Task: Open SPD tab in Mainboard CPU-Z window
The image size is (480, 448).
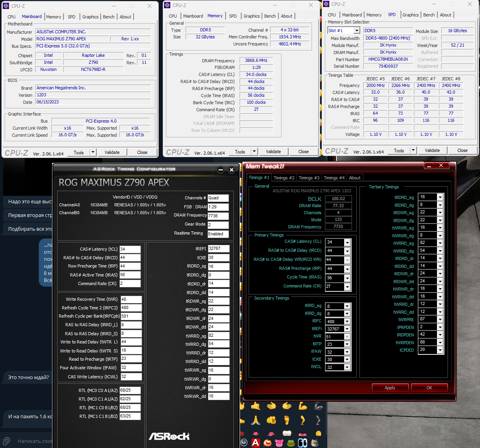Action: pyautogui.click(x=72, y=17)
